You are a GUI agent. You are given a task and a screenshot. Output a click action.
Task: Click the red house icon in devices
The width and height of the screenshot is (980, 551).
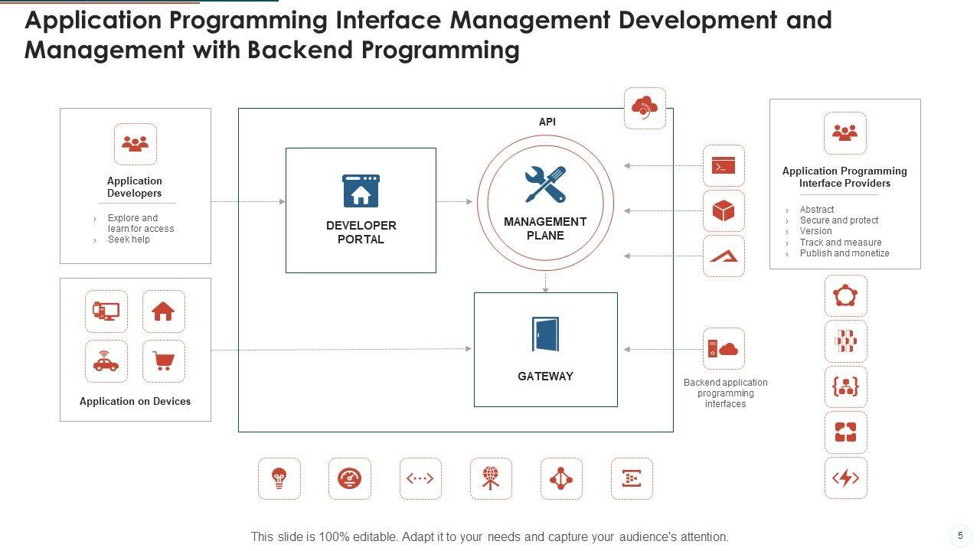pos(163,311)
